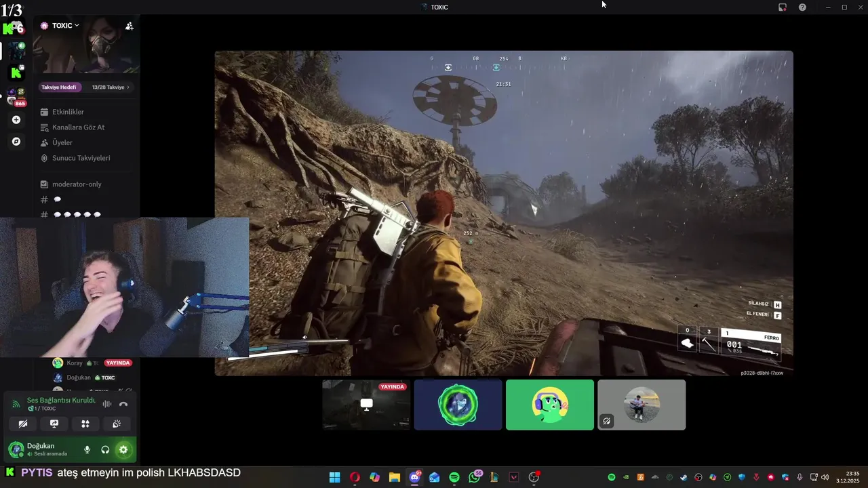Select stream tile labeled YAYINDA

pyautogui.click(x=366, y=405)
